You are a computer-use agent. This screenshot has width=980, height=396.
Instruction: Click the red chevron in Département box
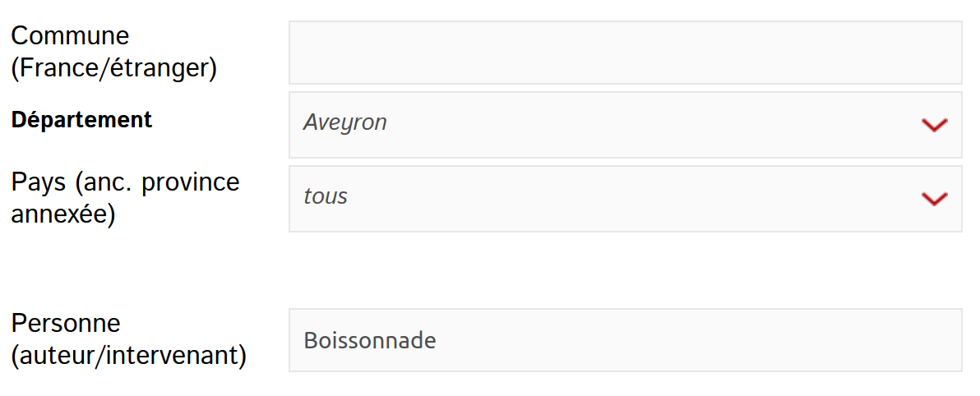click(x=935, y=125)
